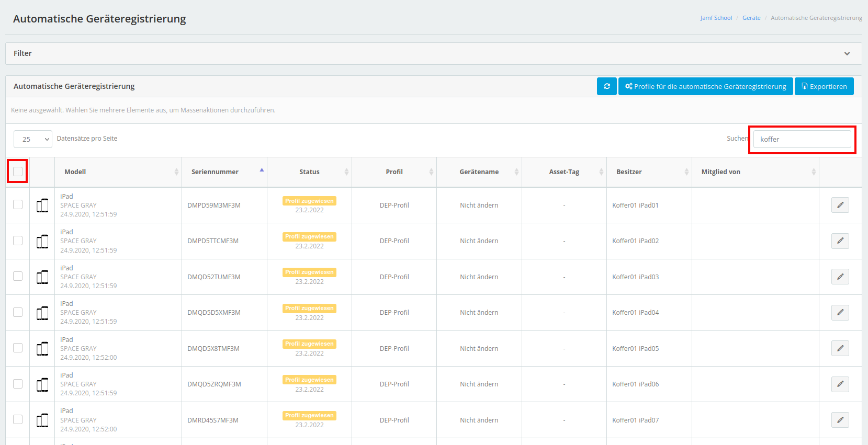
Task: Click device icon in DMQD5D5XMF3M row
Action: coord(42,313)
